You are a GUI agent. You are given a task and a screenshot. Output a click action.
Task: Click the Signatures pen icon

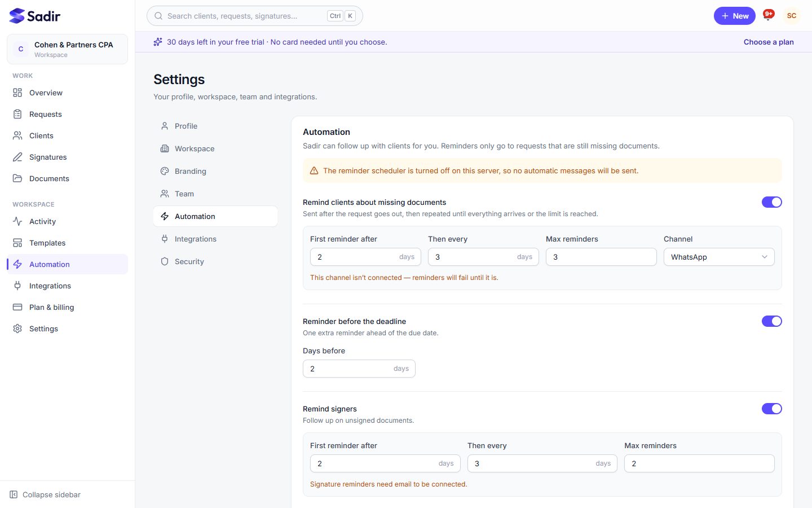tap(17, 157)
